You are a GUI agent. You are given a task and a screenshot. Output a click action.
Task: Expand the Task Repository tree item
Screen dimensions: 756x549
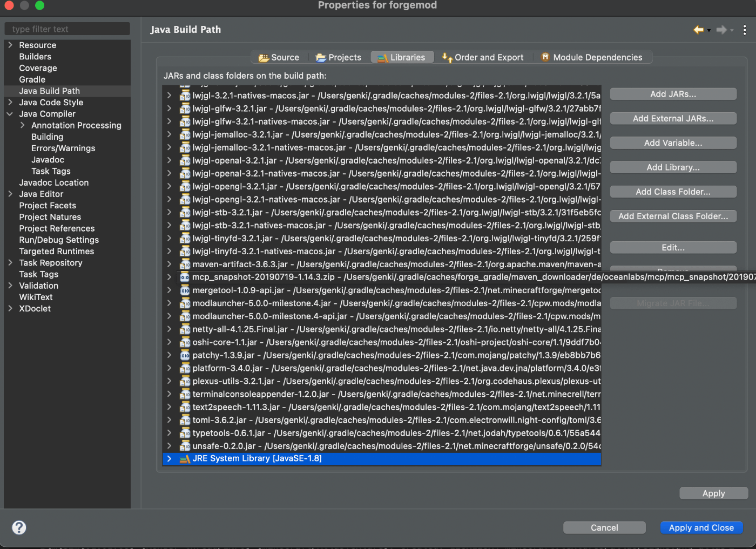click(x=10, y=262)
